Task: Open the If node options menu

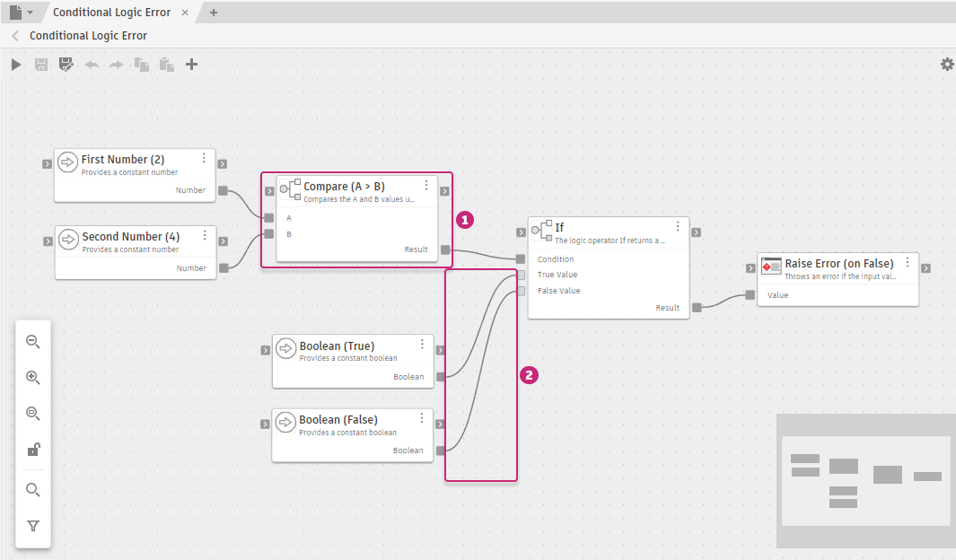Action: point(678,226)
